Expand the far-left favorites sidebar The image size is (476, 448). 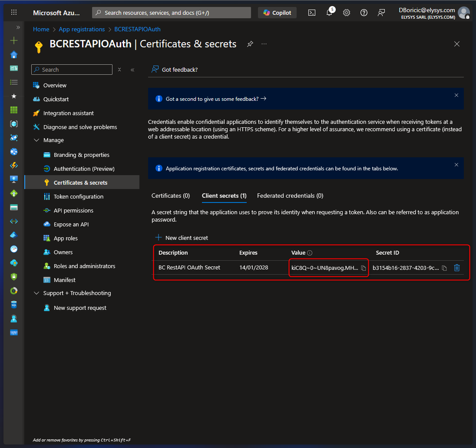point(18,27)
